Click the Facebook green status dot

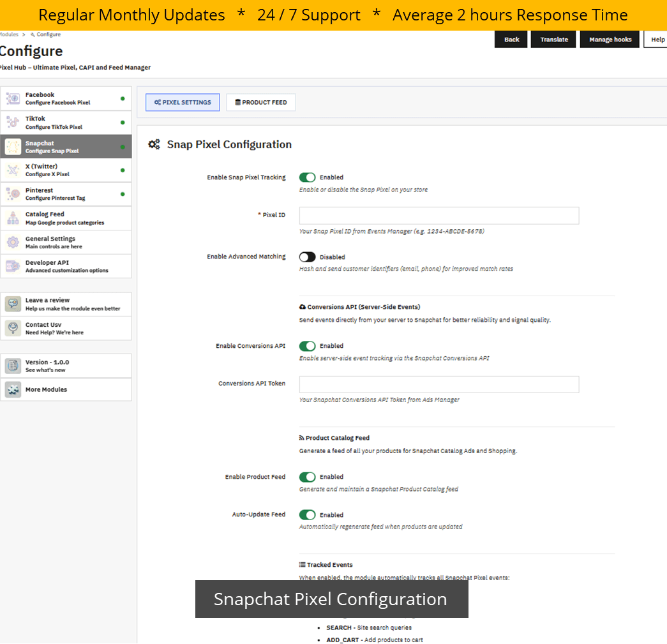(x=123, y=99)
